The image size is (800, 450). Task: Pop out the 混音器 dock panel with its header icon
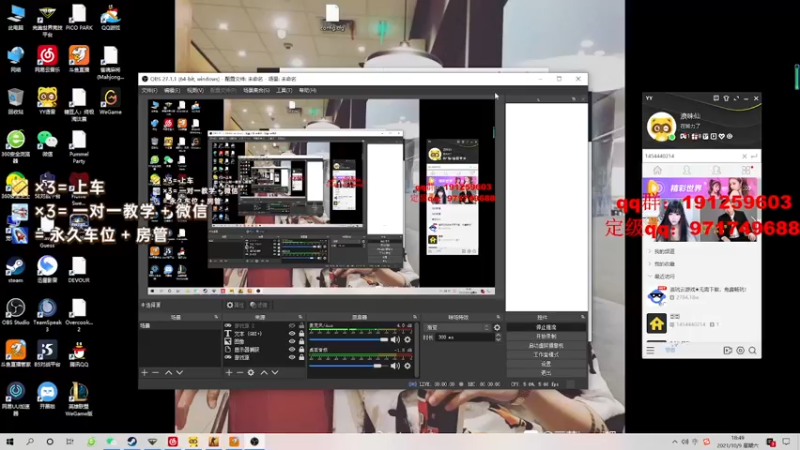tap(415, 317)
